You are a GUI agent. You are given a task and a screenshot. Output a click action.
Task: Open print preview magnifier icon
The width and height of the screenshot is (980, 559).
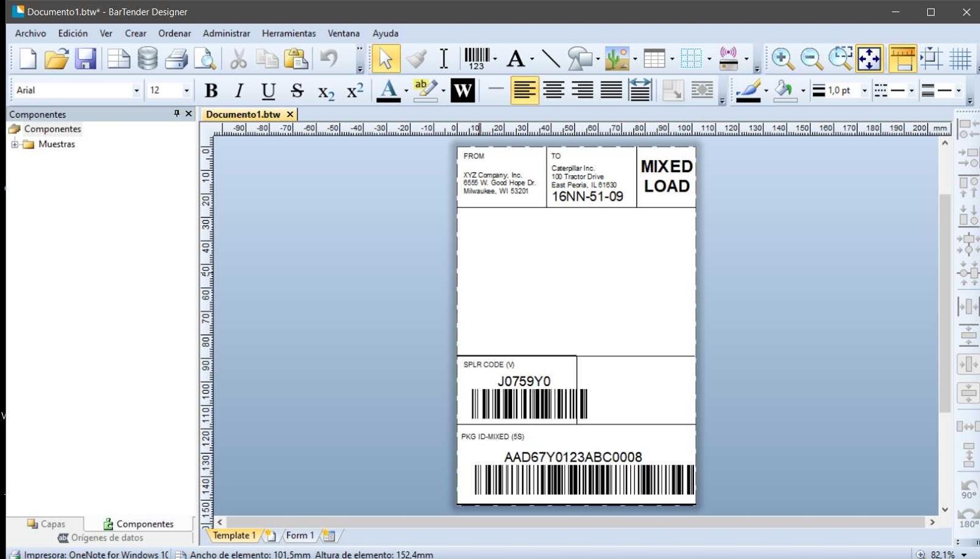205,59
